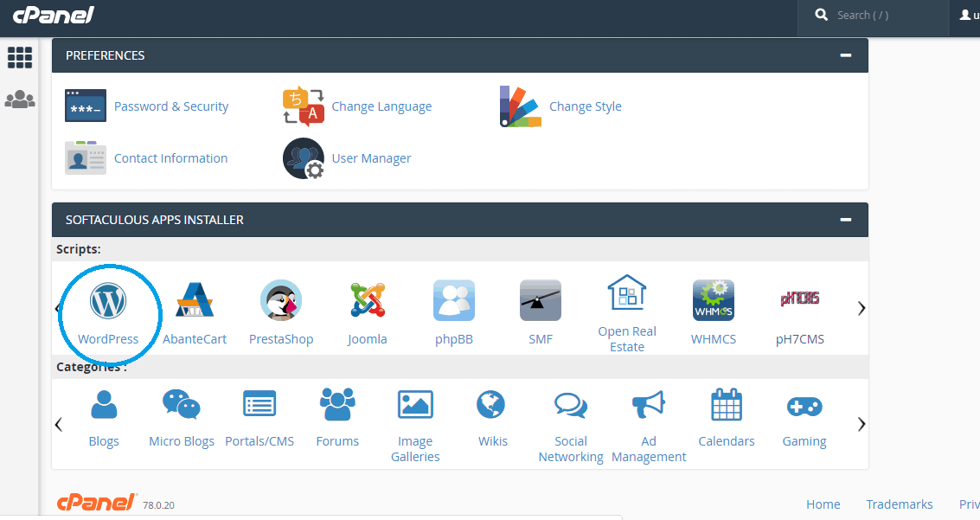Click the AbanteCart script icon
The height and width of the screenshot is (520, 980).
[x=195, y=301]
